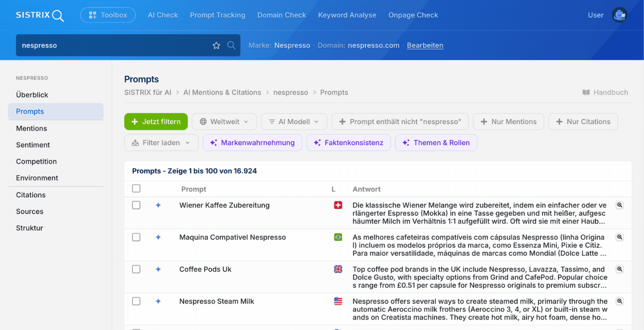Screen dimensions: 644x330
Task: Open Keyword Analyse in top navigation
Action: pyautogui.click(x=347, y=15)
